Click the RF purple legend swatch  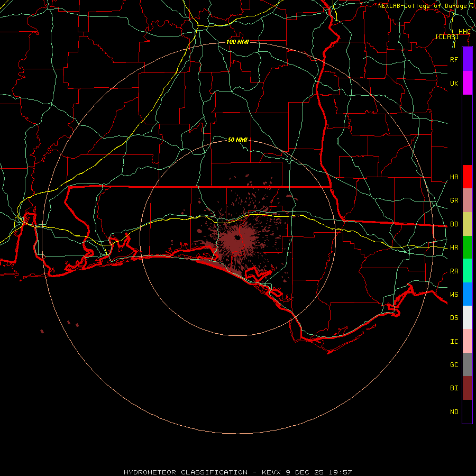pos(467,59)
